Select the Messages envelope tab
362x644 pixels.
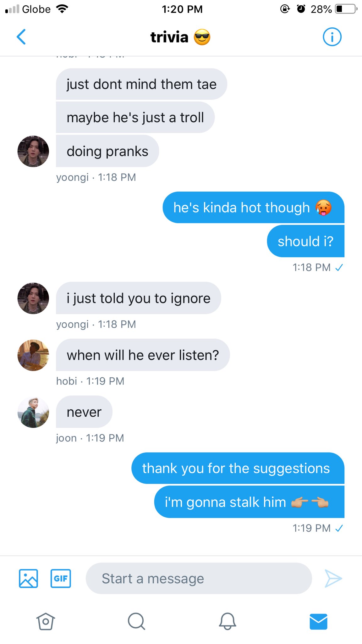(318, 621)
